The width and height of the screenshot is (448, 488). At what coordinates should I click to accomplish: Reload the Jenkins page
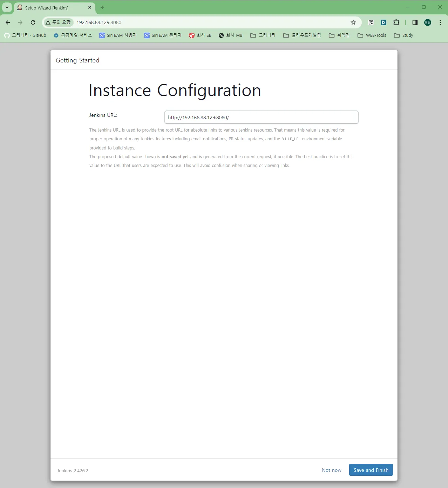pos(33,22)
